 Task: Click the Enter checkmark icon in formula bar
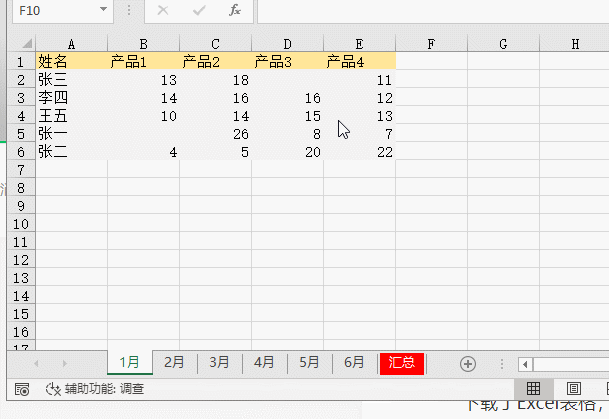pyautogui.click(x=199, y=10)
